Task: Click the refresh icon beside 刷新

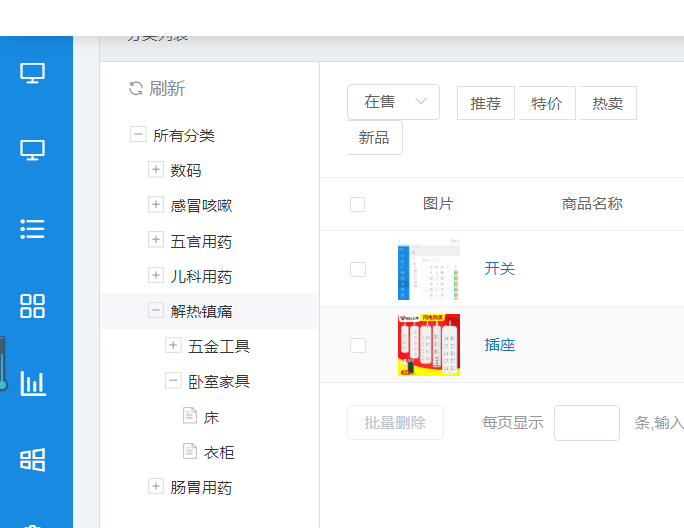Action: [x=136, y=88]
